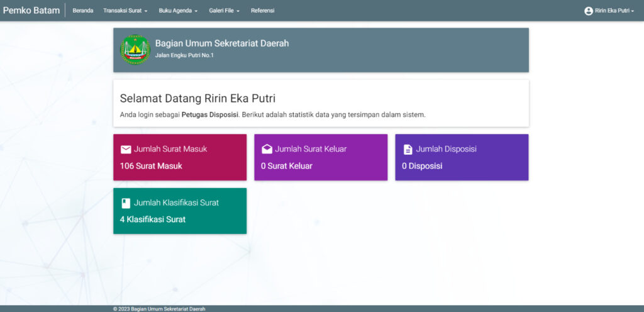The height and width of the screenshot is (312, 644).
Task: Go to the Beranda menu item
Action: pos(82,11)
